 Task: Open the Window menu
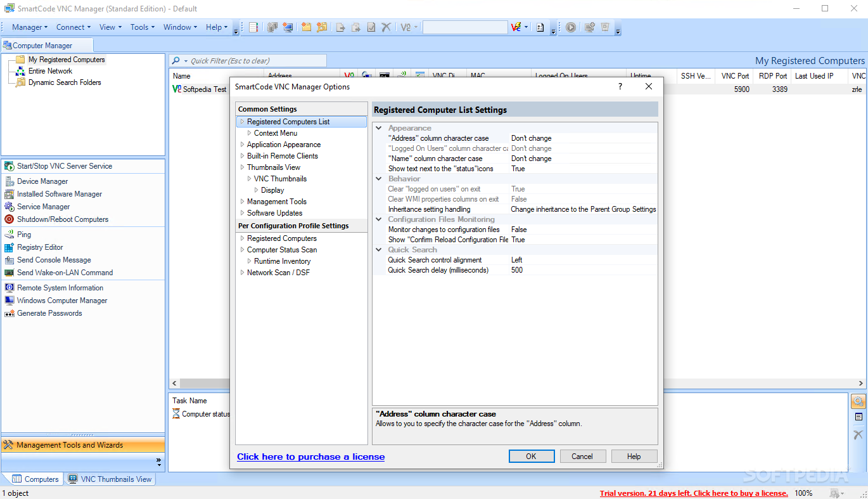[181, 27]
